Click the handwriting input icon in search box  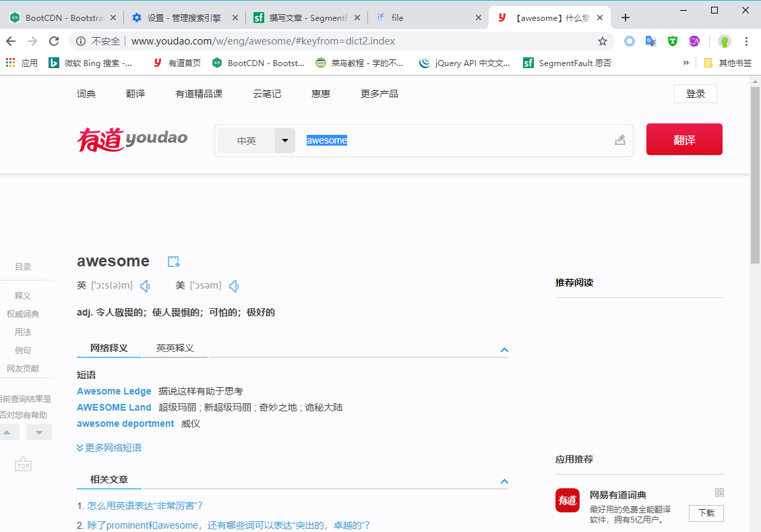(620, 140)
